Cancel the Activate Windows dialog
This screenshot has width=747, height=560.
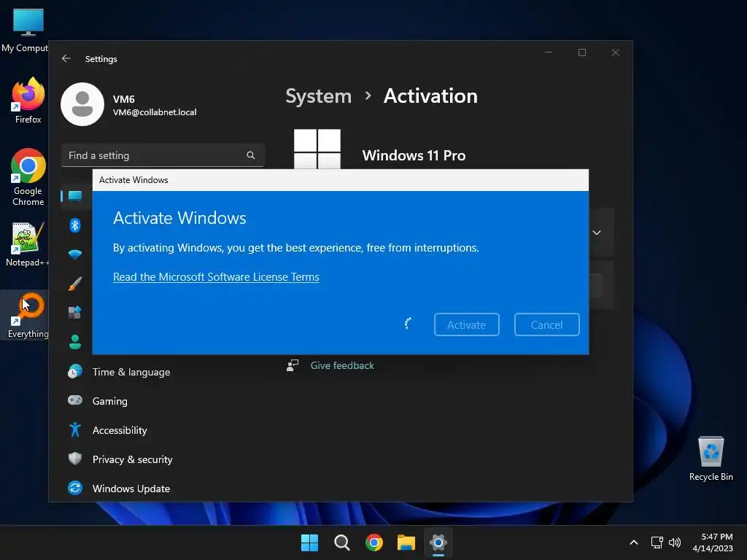pos(546,324)
